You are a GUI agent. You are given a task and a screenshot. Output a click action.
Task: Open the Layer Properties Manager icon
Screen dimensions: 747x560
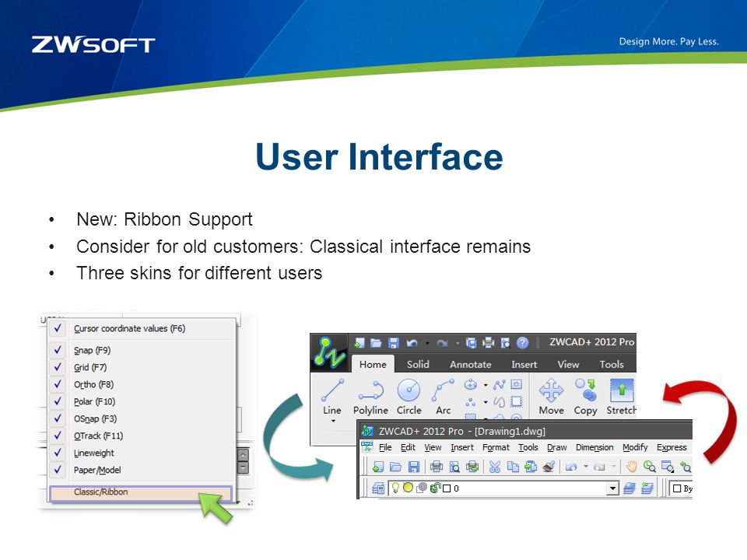pos(378,488)
